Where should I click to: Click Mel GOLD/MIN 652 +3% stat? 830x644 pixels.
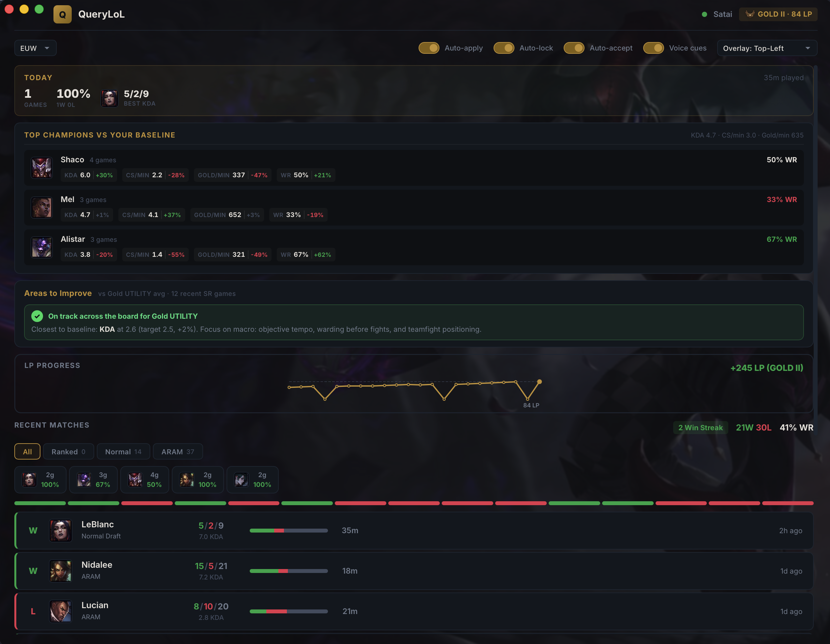pos(227,215)
